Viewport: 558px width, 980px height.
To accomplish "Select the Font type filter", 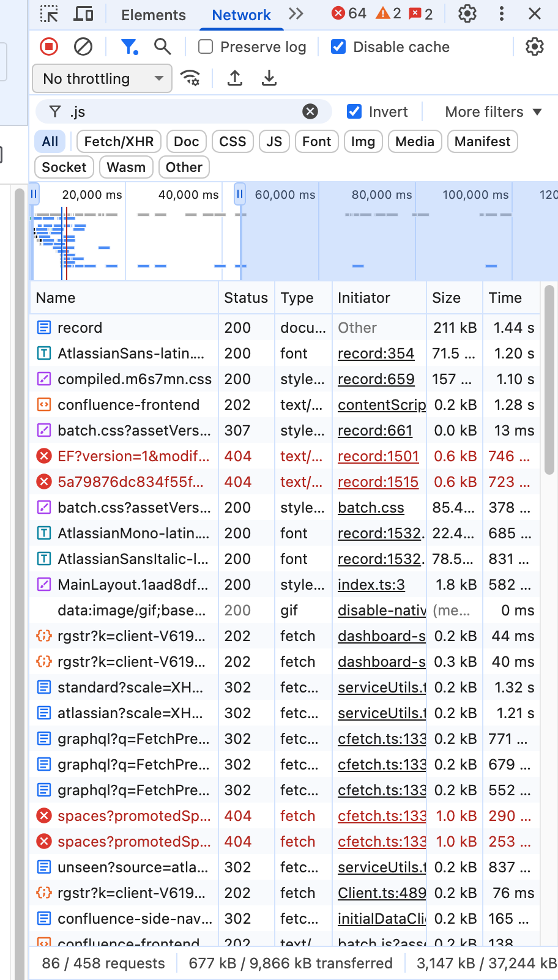I will 316,142.
